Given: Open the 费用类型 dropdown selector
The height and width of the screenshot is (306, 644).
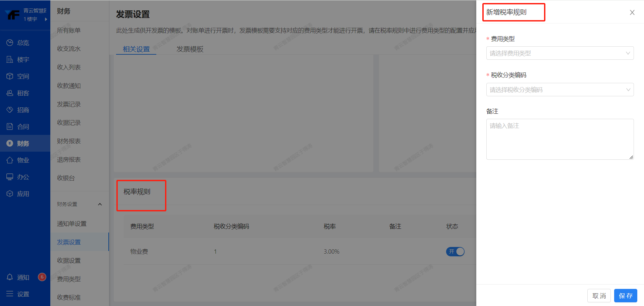Looking at the screenshot, I should (x=559, y=53).
